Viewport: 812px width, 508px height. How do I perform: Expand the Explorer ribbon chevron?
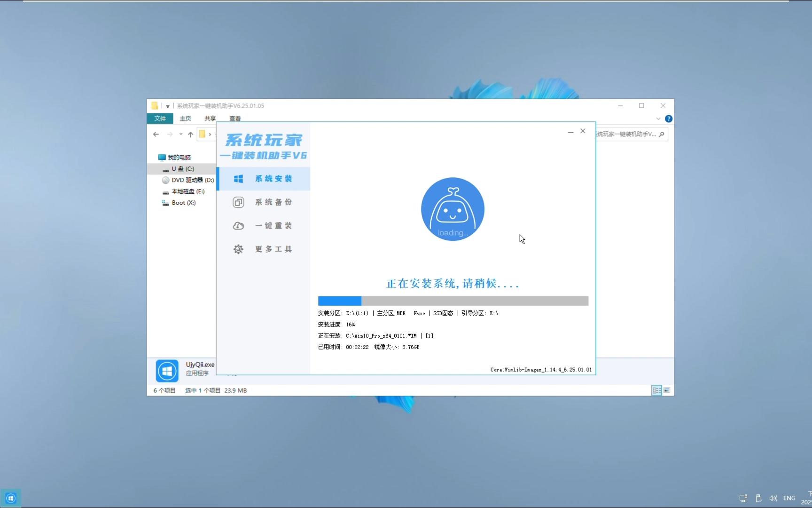coord(658,119)
